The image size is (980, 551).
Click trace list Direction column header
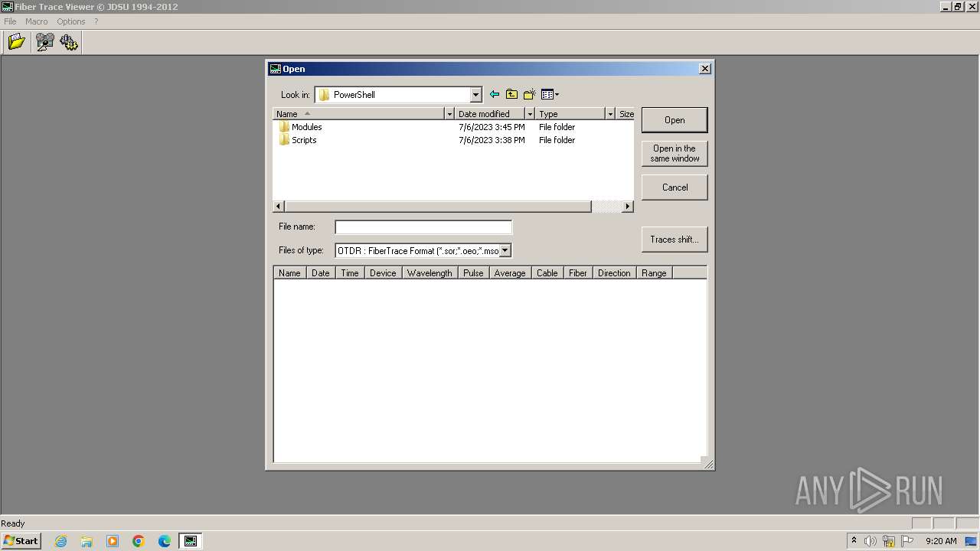(x=614, y=273)
